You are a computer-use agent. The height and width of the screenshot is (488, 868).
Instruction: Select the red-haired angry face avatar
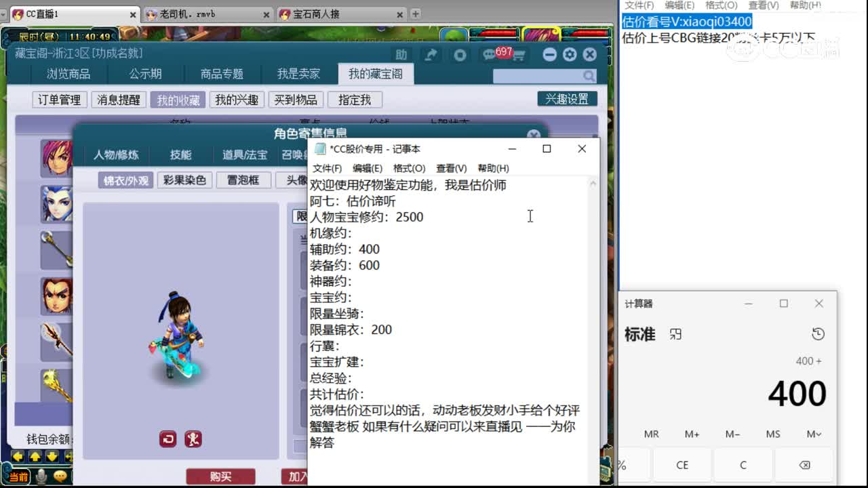[x=56, y=296]
